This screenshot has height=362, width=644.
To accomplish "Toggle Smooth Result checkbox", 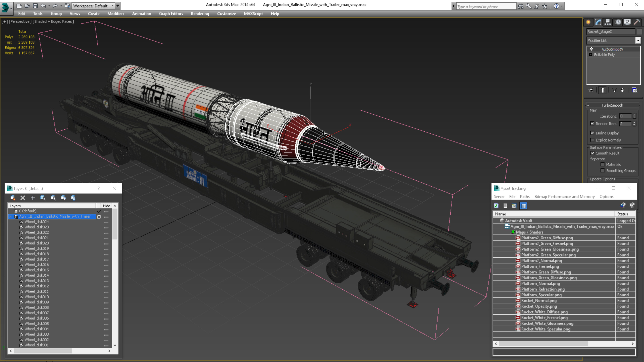I will point(593,153).
